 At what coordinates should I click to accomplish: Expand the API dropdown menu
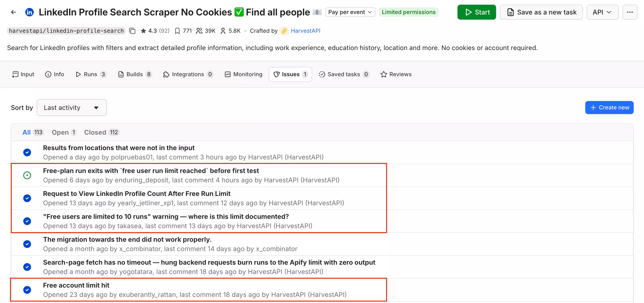click(x=602, y=12)
